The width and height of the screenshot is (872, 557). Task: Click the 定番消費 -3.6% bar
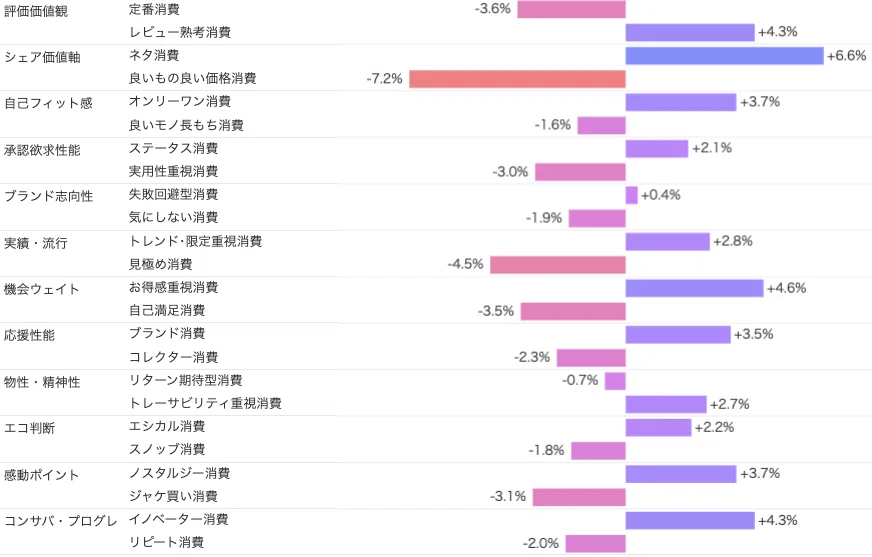pyautogui.click(x=571, y=9)
